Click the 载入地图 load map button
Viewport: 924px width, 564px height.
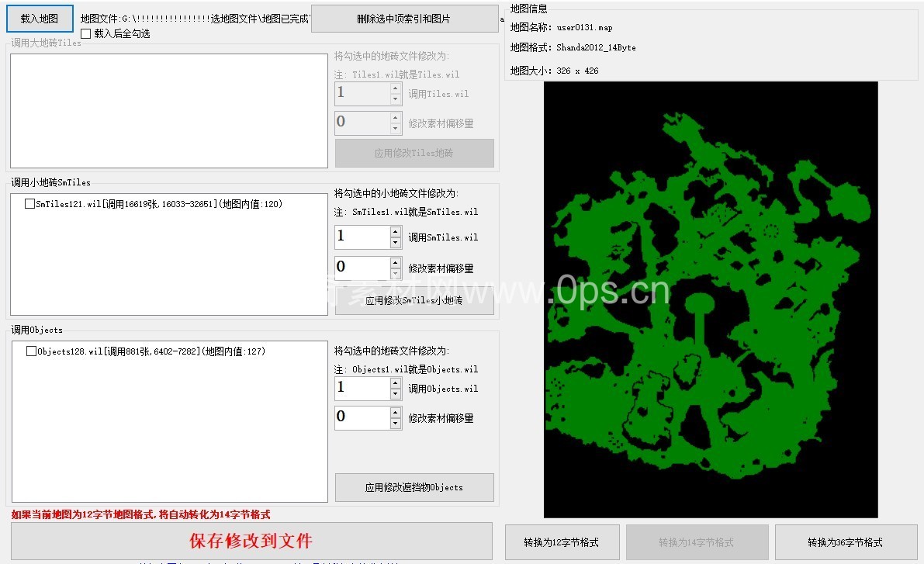point(40,19)
